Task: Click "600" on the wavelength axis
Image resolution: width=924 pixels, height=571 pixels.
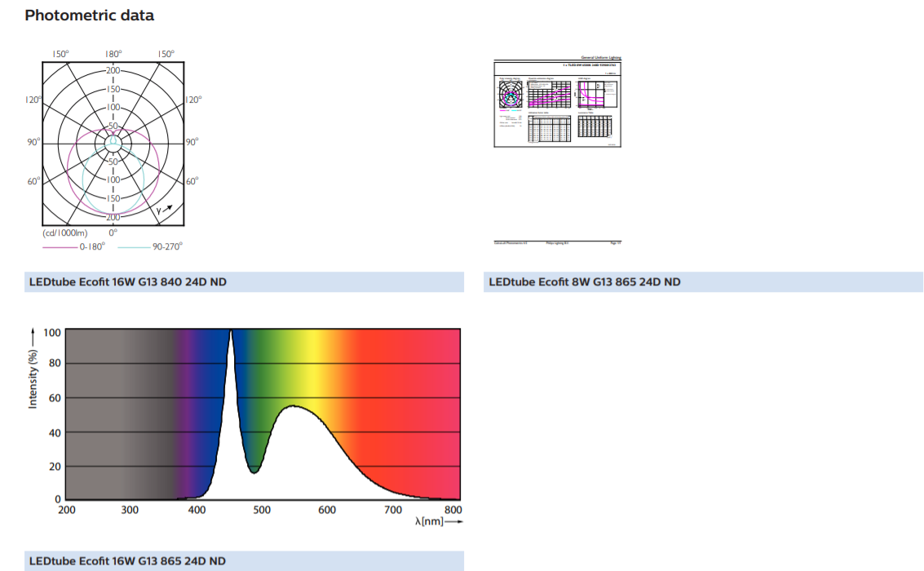Action: (327, 511)
